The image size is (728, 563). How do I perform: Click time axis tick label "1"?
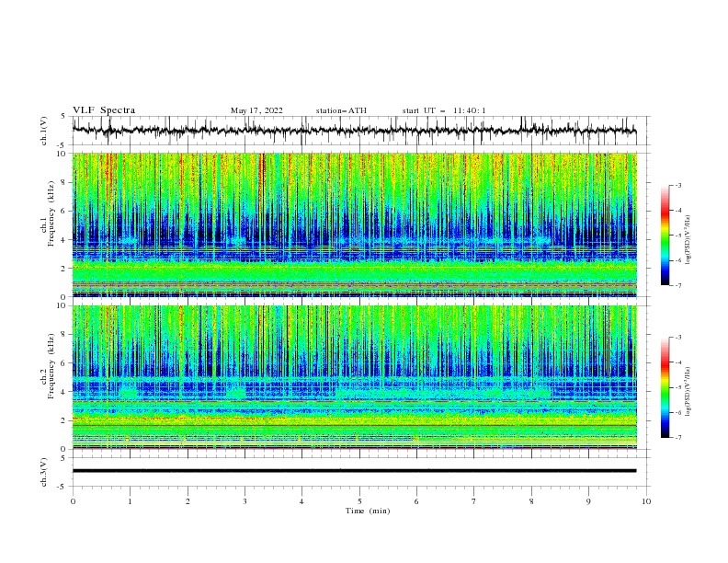[130, 501]
